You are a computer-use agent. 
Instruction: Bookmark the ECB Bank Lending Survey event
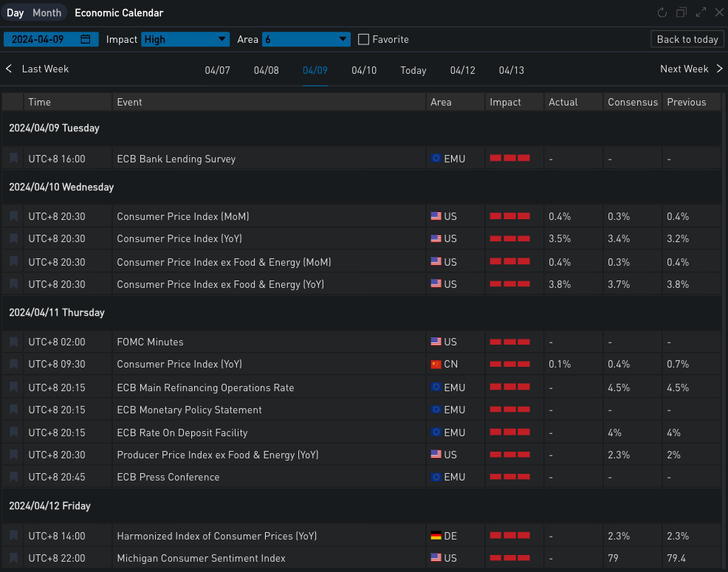click(x=13, y=159)
